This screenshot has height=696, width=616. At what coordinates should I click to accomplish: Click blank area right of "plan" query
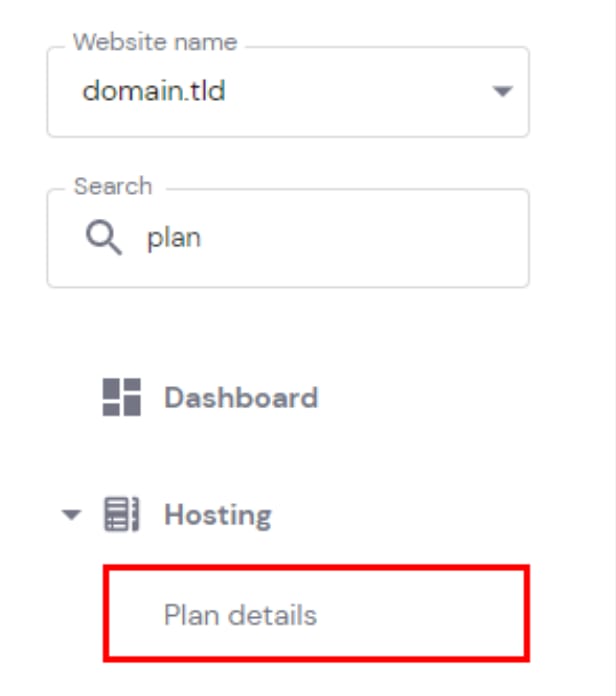380,240
